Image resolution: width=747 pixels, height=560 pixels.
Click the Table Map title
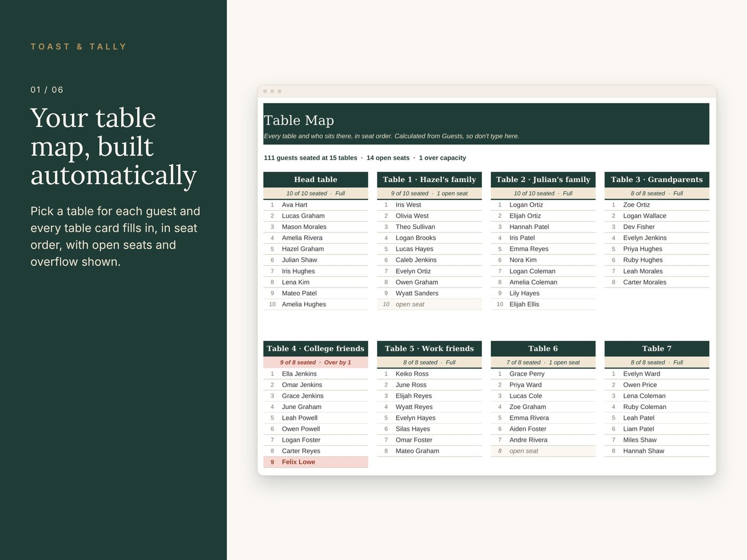coord(299,121)
